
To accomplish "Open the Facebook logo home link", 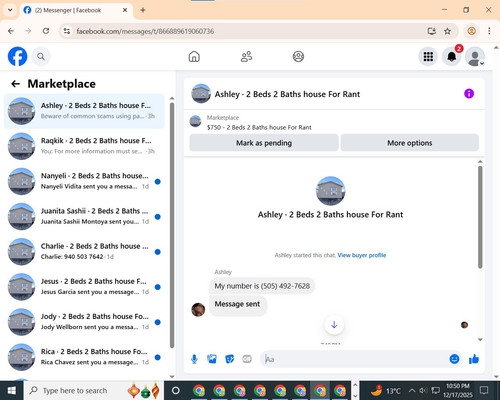I will pyautogui.click(x=17, y=56).
